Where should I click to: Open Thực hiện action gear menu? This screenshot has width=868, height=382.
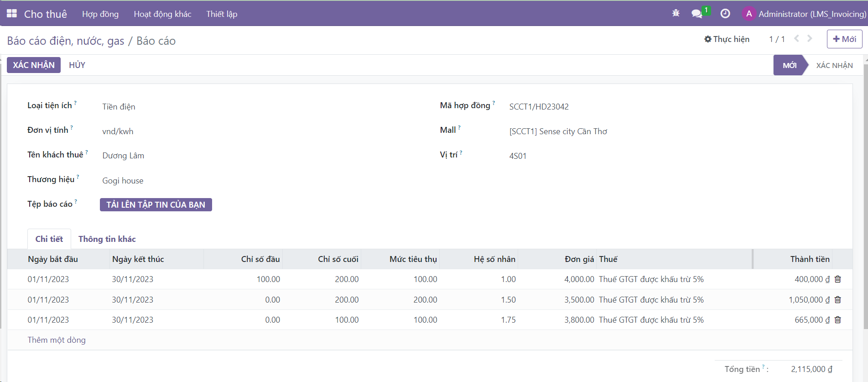click(727, 39)
